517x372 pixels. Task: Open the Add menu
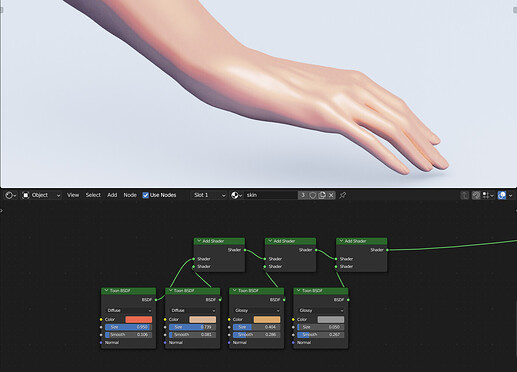112,195
